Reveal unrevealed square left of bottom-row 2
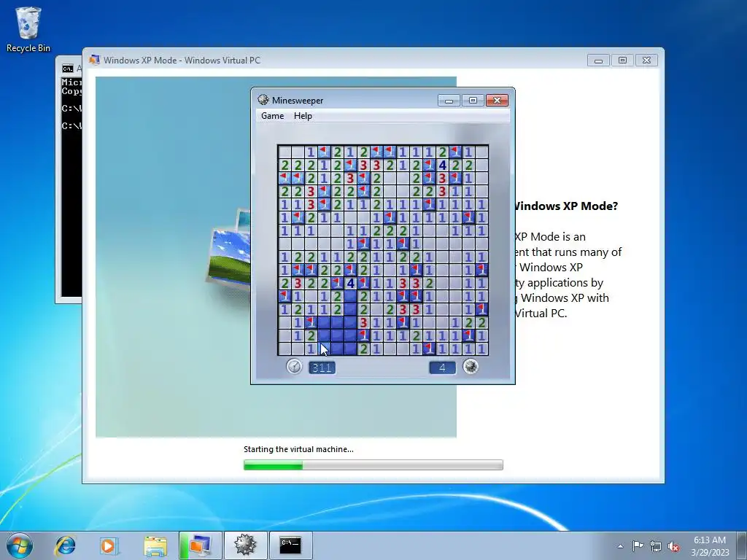The height and width of the screenshot is (560, 747). tap(351, 349)
